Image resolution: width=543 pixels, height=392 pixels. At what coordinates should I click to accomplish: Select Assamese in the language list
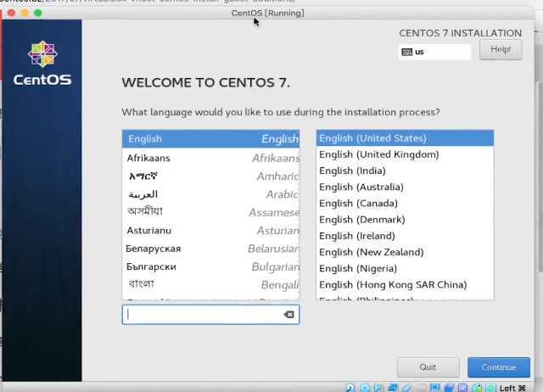pyautogui.click(x=210, y=212)
